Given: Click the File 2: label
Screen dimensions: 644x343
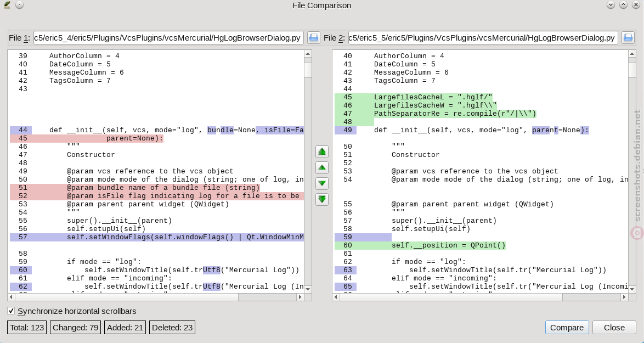Looking at the screenshot, I should click(334, 38).
